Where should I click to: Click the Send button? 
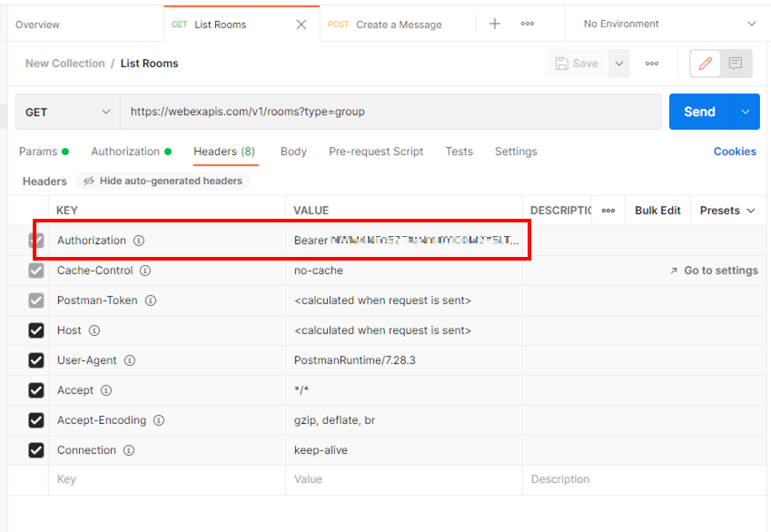click(x=698, y=111)
